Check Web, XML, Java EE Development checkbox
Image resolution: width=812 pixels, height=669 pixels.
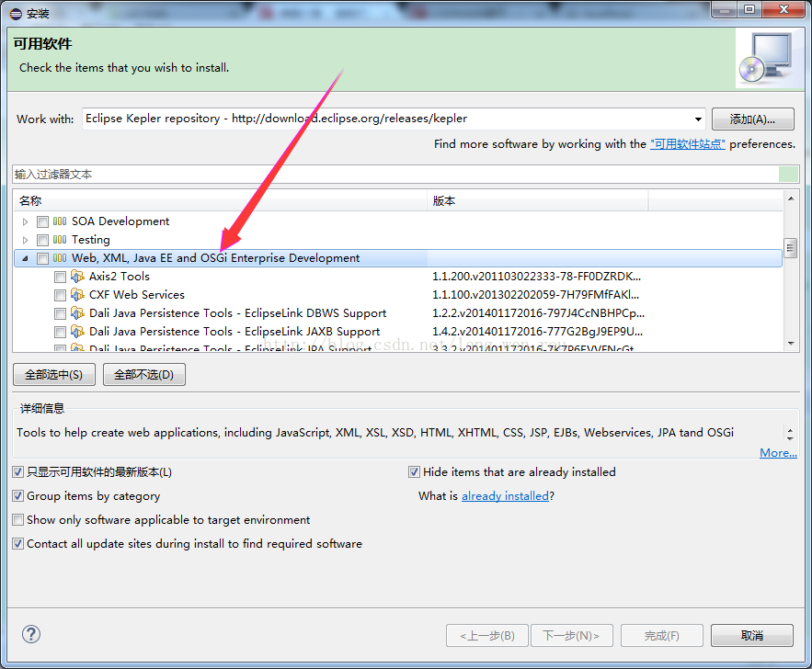pos(42,259)
